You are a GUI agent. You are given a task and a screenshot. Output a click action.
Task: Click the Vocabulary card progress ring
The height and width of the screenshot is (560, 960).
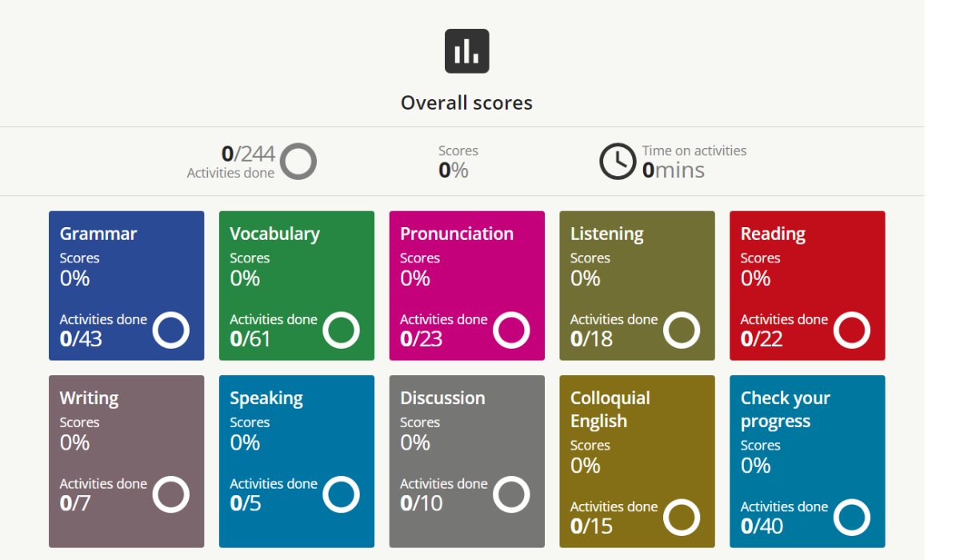click(341, 330)
